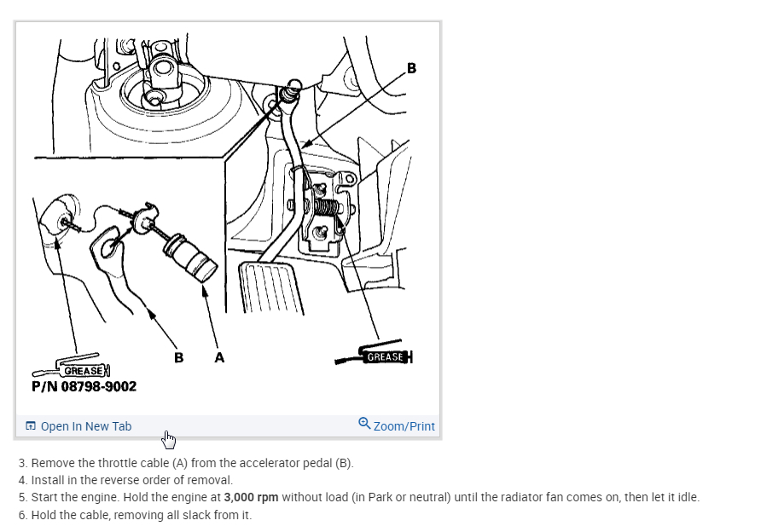The height and width of the screenshot is (532, 761).
Task: Click the Zoom/Print magnifier icon
Action: coord(364,424)
